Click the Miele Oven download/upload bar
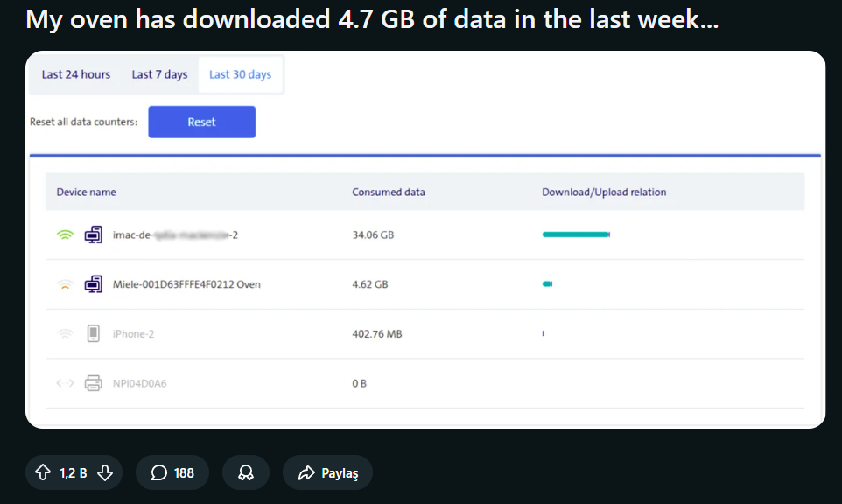Image resolution: width=842 pixels, height=504 pixels. pyautogui.click(x=547, y=284)
